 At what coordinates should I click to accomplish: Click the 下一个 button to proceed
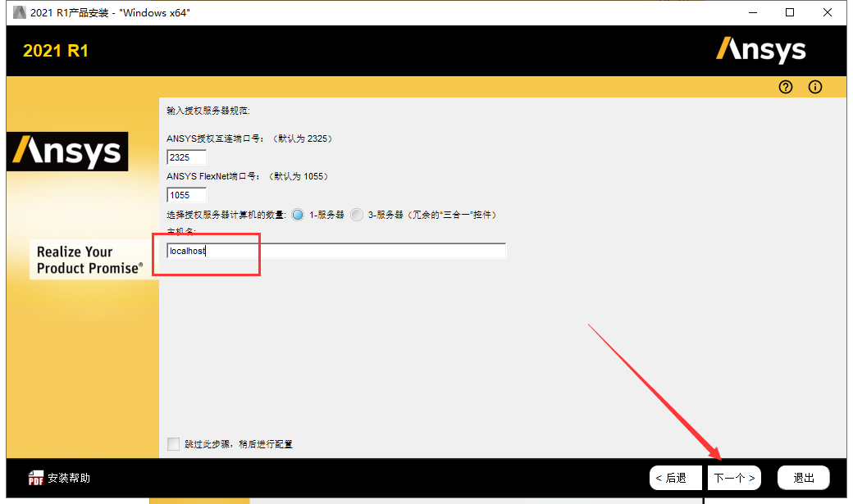[734, 477]
